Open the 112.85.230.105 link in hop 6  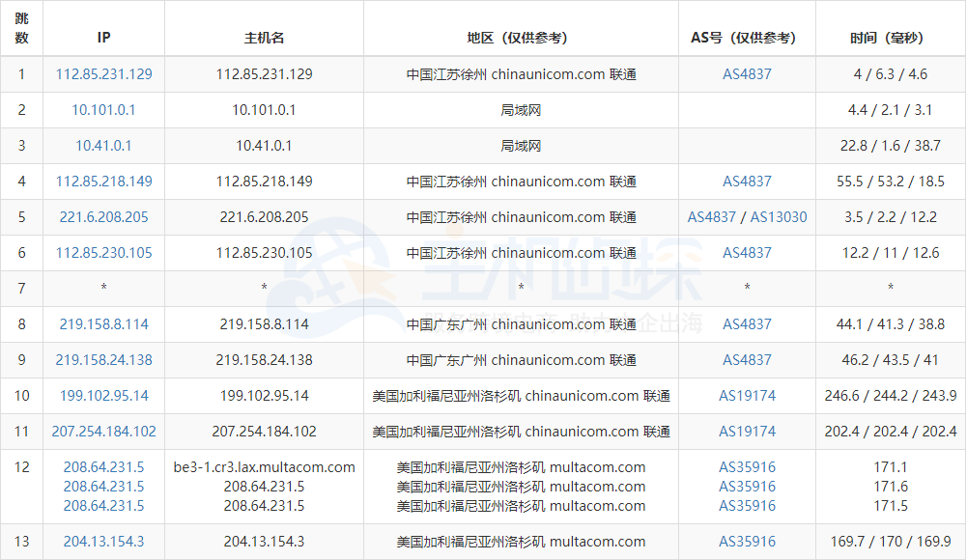pyautogui.click(x=102, y=253)
